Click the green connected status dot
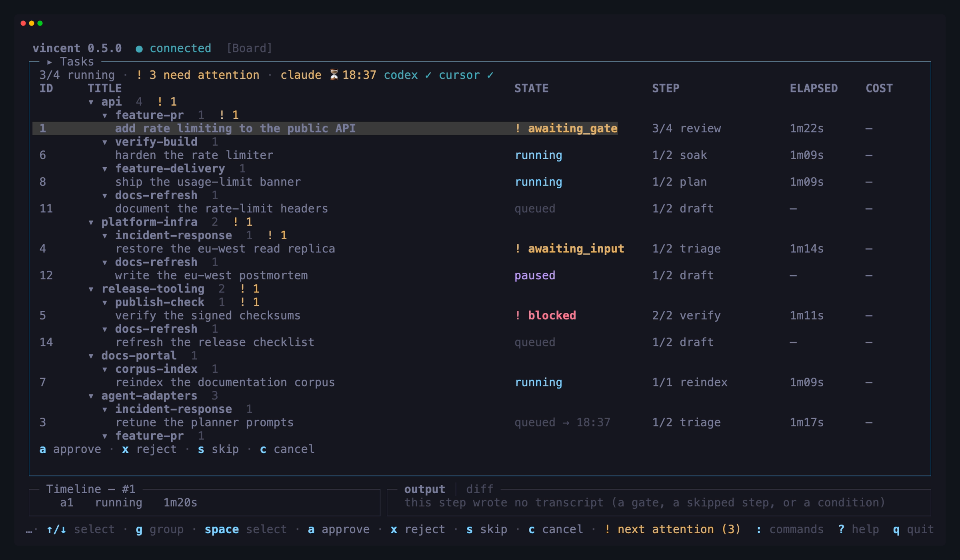 [139, 49]
